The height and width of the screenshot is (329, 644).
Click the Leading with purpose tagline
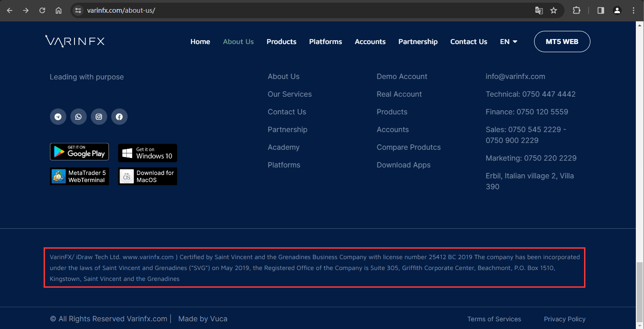87,77
